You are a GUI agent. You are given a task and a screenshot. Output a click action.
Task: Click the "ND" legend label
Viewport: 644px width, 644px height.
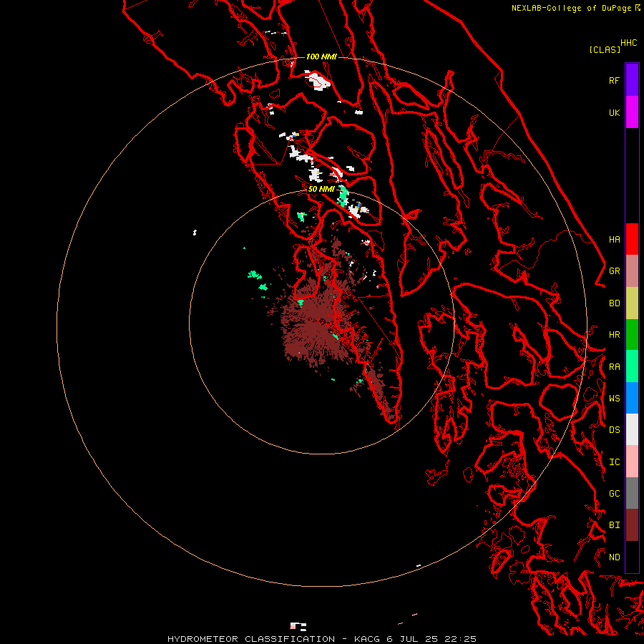[x=614, y=557]
